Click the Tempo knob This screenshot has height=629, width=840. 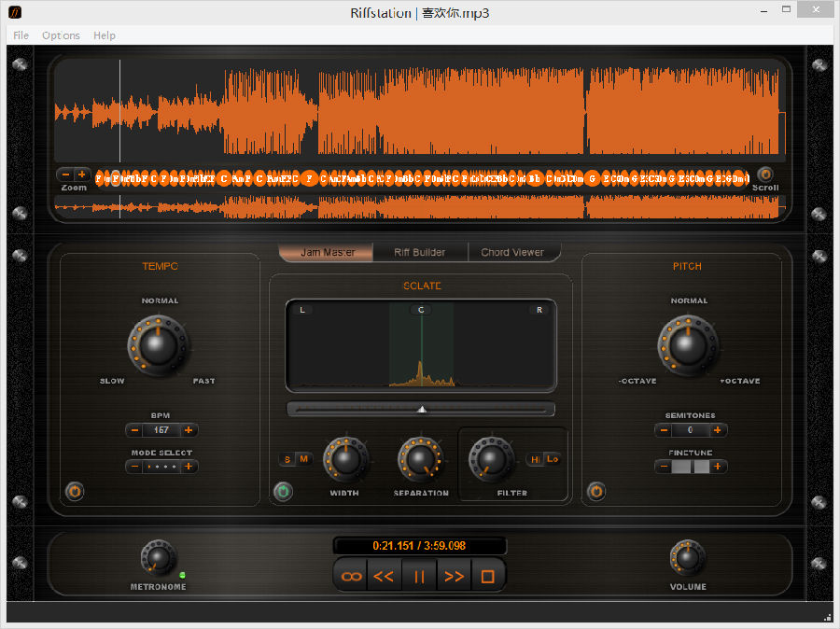coord(158,345)
